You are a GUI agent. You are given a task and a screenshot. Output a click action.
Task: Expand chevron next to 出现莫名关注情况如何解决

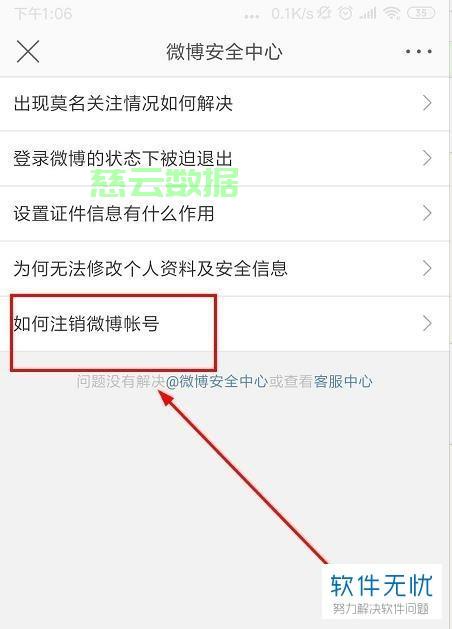click(x=427, y=103)
